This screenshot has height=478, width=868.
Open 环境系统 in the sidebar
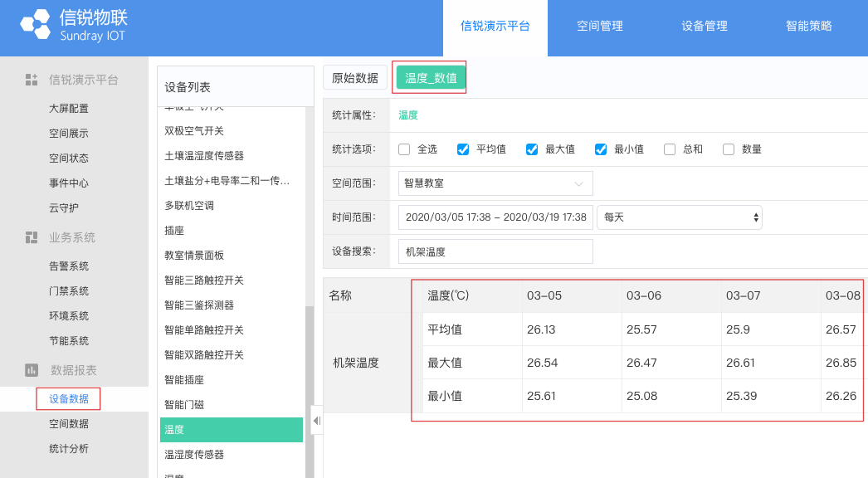tap(69, 316)
